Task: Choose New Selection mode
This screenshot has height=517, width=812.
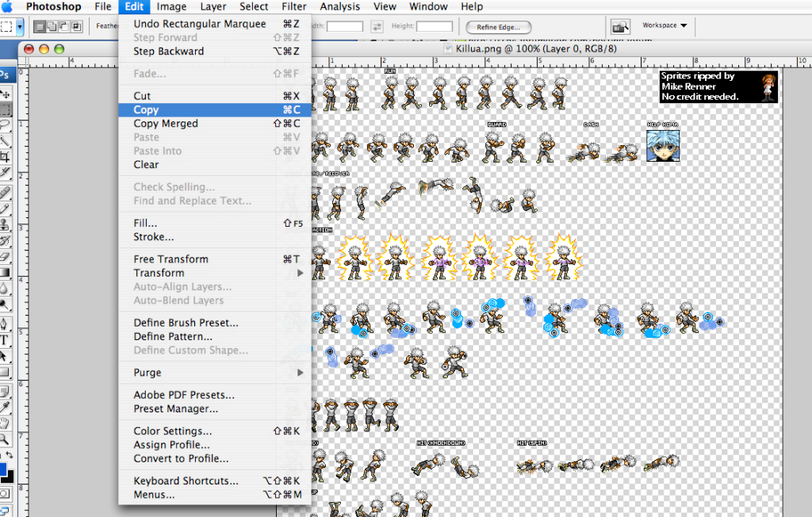Action: click(40, 26)
